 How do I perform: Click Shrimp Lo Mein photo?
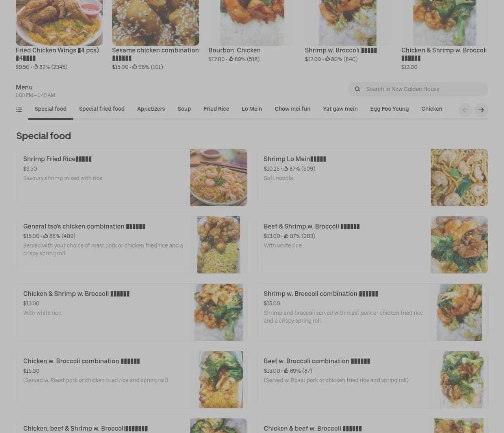click(x=459, y=177)
